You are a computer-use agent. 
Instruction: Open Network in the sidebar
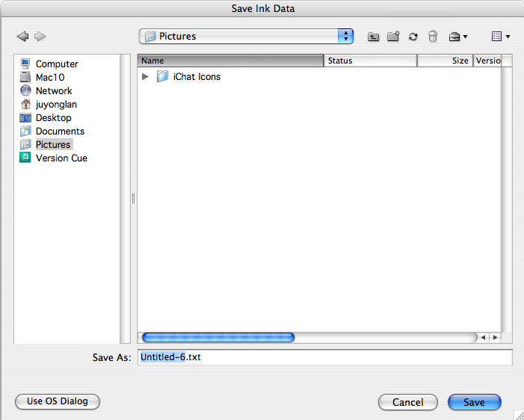(53, 91)
